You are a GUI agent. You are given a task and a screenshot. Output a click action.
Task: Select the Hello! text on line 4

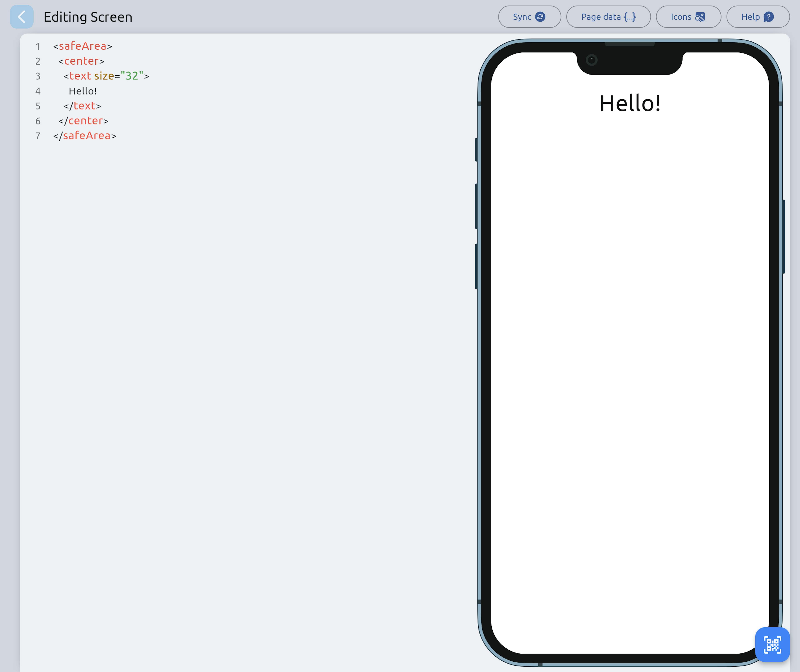pyautogui.click(x=83, y=91)
